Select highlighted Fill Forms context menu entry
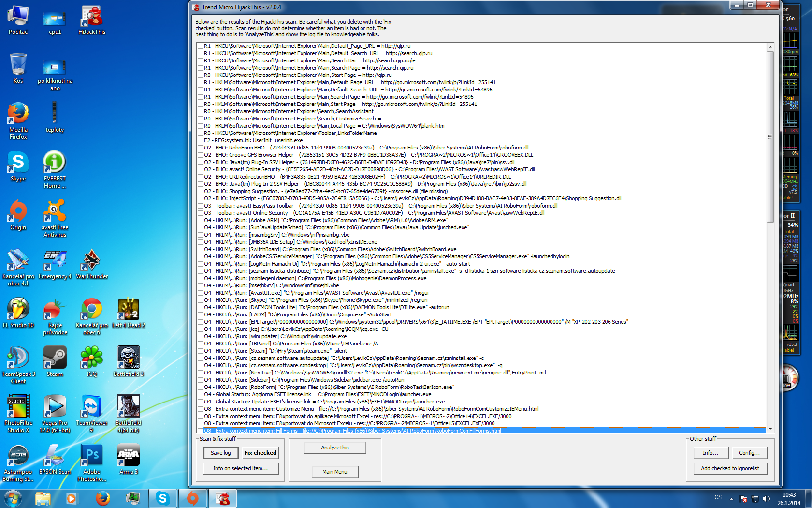812x508 pixels. click(x=353, y=431)
